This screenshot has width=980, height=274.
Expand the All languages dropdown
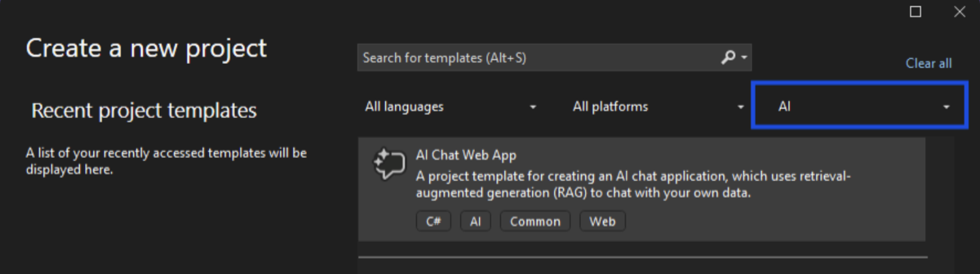[x=451, y=107]
